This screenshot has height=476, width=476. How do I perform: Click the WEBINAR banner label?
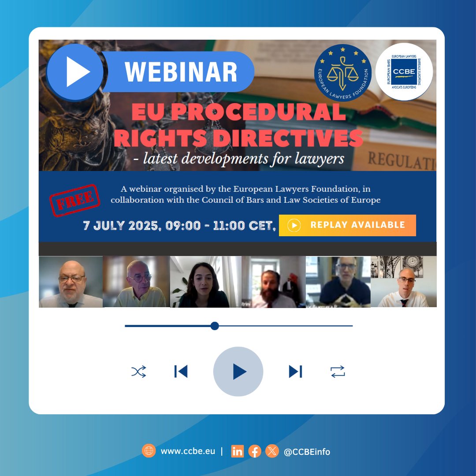click(x=181, y=72)
